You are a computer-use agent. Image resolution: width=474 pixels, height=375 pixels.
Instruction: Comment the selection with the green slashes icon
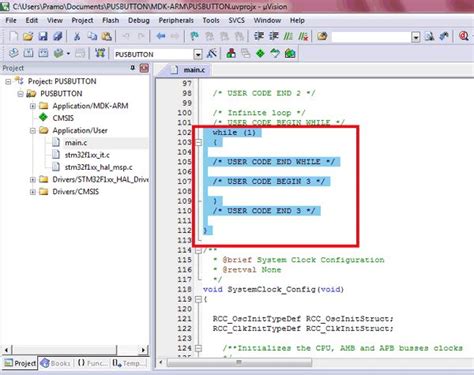pos(288,36)
